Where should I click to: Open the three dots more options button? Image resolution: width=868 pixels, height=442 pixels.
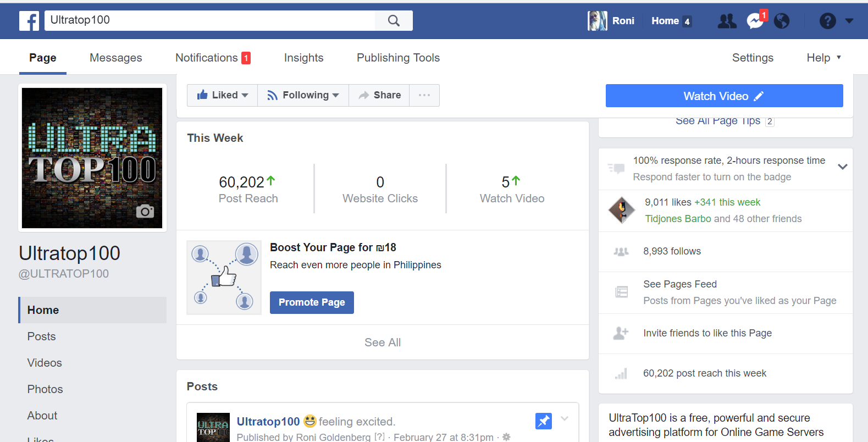pyautogui.click(x=424, y=95)
